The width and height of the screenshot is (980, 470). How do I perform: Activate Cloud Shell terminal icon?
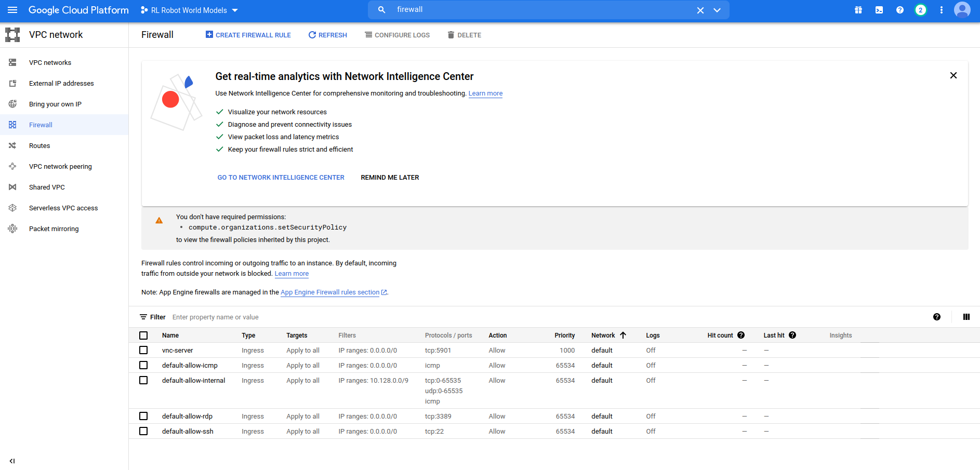coord(879,10)
